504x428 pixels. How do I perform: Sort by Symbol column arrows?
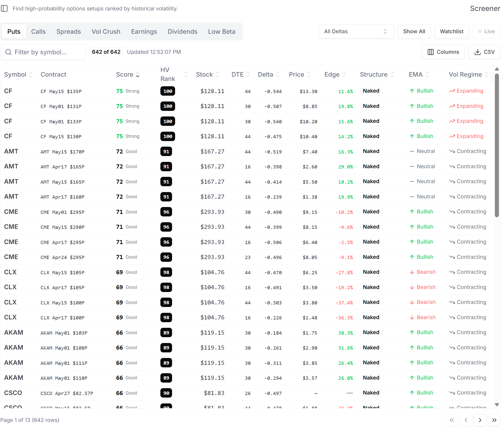pyautogui.click(x=31, y=74)
